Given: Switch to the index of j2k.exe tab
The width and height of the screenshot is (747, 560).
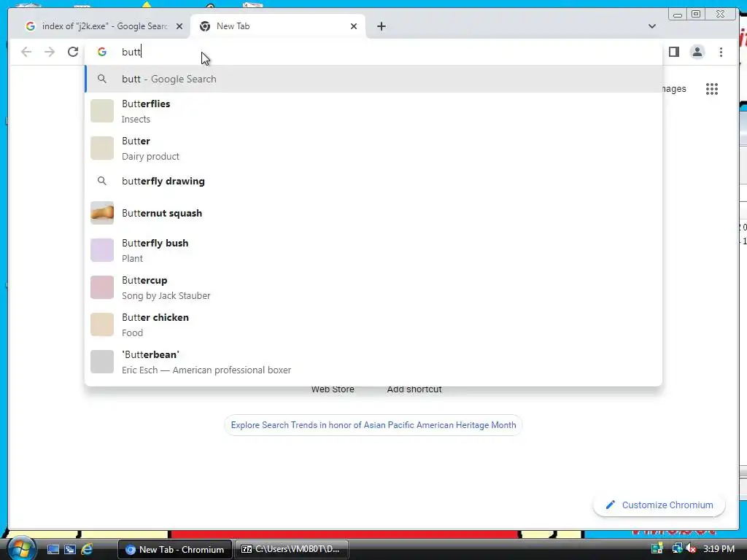Looking at the screenshot, I should (x=104, y=26).
